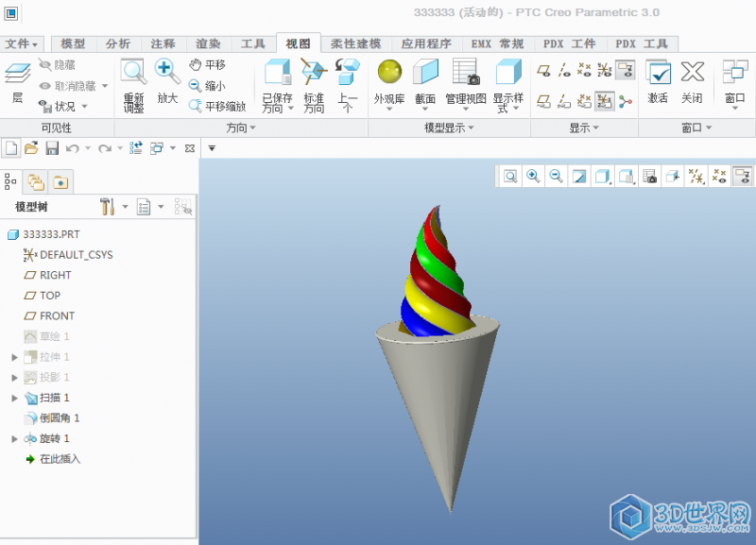The height and width of the screenshot is (545, 756).
Task: Switch to the 应用程序 ribbon tab
Action: [426, 43]
